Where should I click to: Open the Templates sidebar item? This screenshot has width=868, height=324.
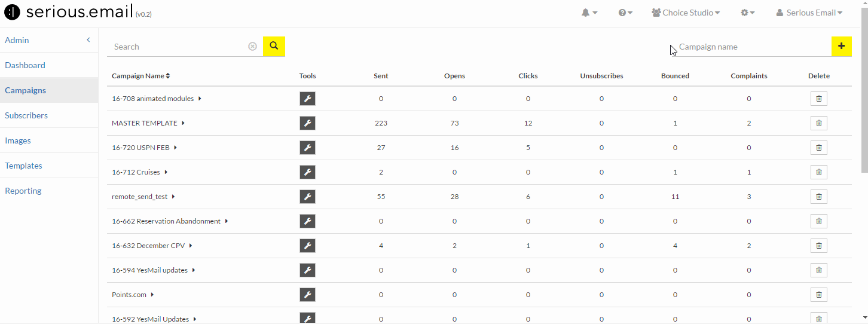point(23,166)
